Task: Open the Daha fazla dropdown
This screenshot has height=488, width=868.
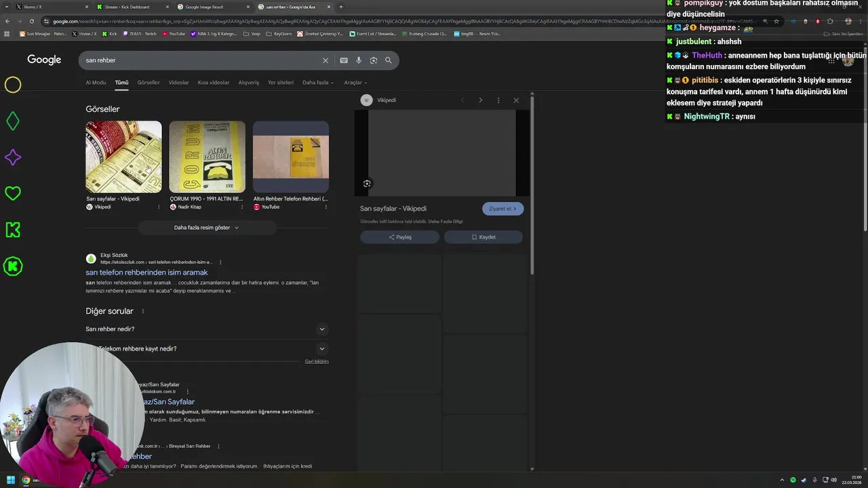Action: [318, 83]
